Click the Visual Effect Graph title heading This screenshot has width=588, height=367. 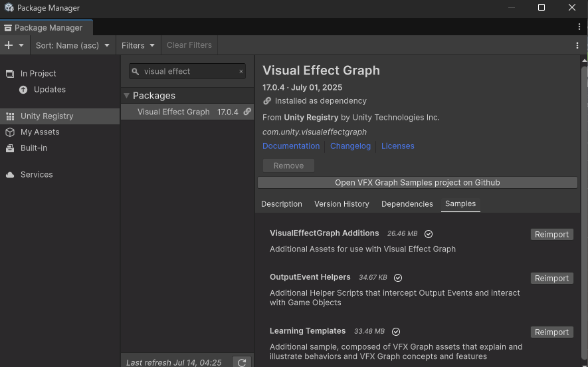(321, 70)
